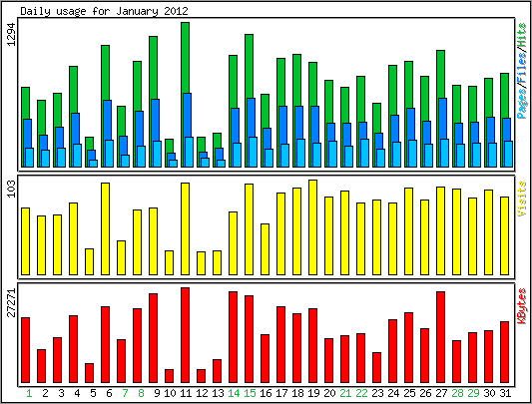
Task: Click the yellow visits bar for day 25
Action: click(x=409, y=231)
